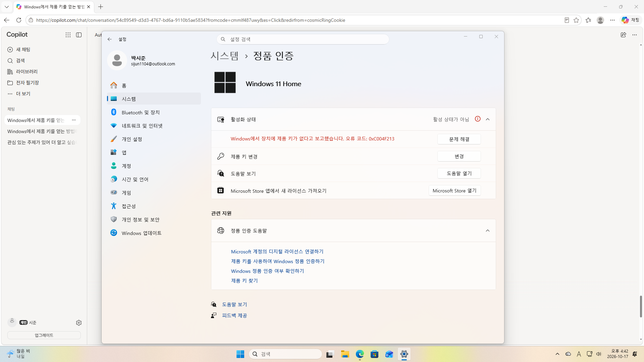This screenshot has height=362, width=644.
Task: Click the red activation error info icon
Action: 478,119
